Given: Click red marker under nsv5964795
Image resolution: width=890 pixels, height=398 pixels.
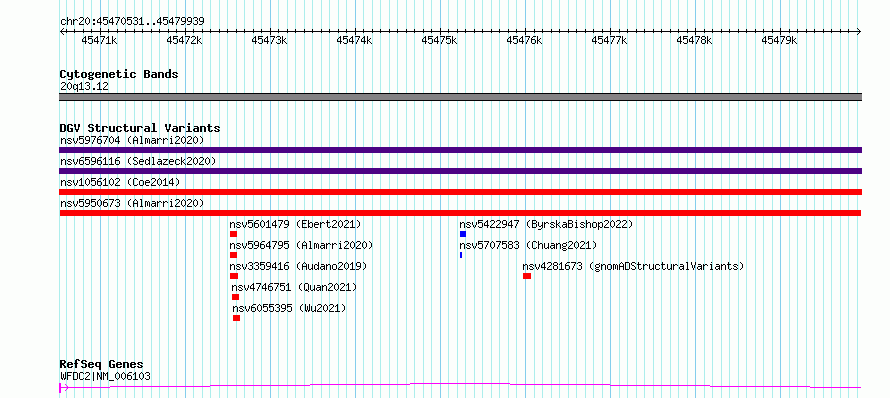Looking at the screenshot, I should (x=233, y=255).
